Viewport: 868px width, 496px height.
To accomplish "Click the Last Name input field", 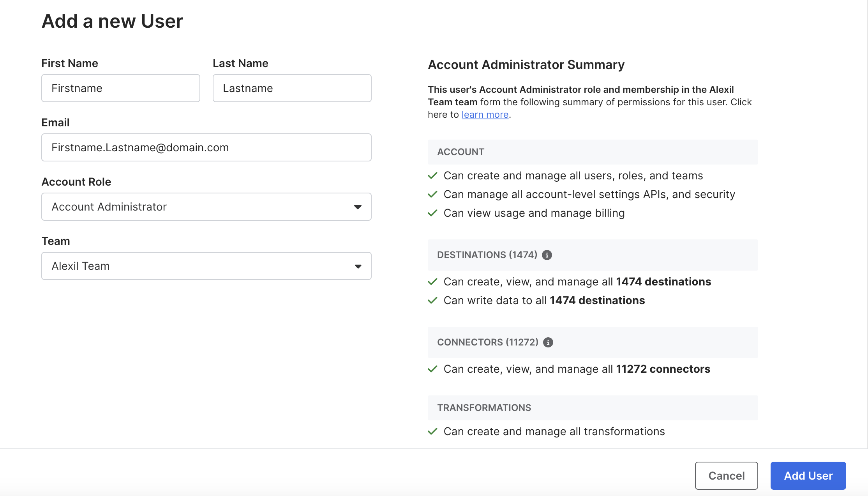I will (291, 88).
